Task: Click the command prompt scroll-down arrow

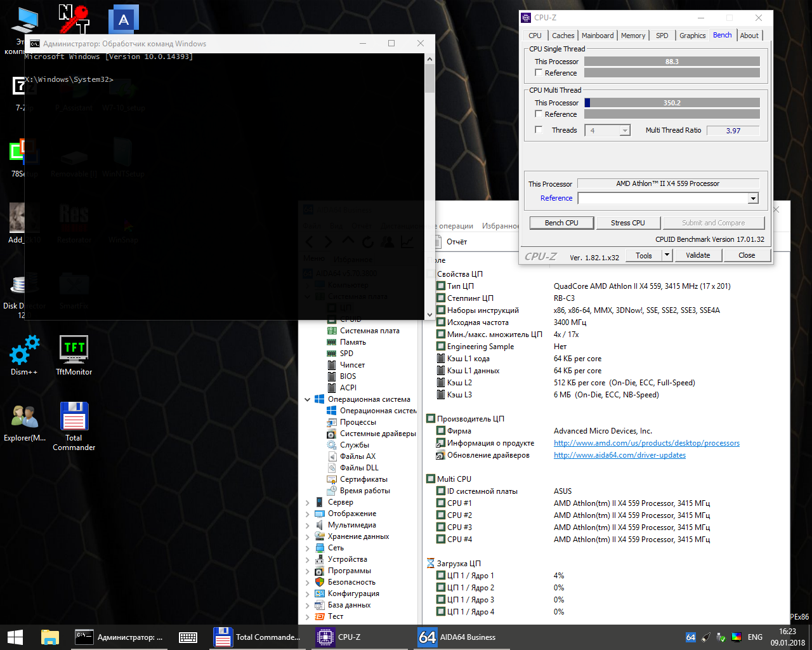Action: tap(430, 314)
